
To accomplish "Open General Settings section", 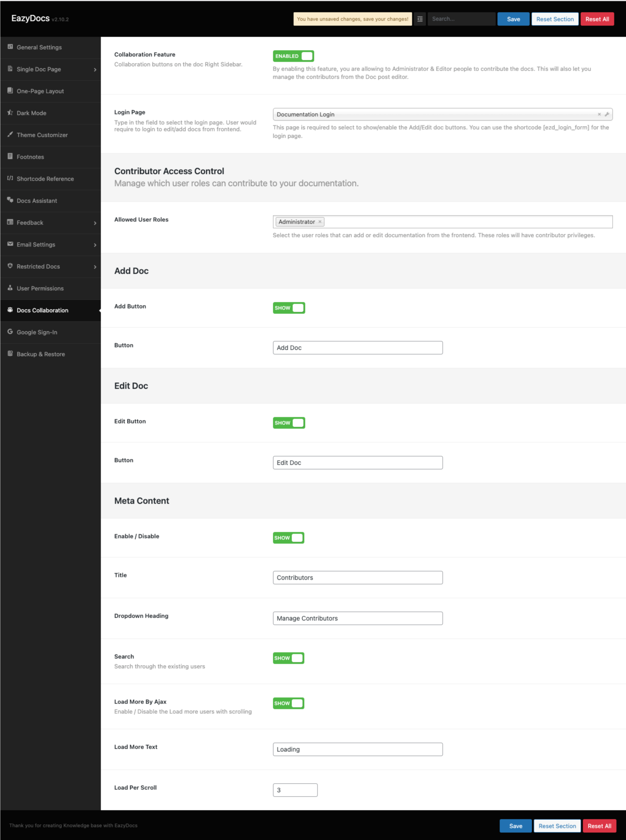I will [x=39, y=47].
